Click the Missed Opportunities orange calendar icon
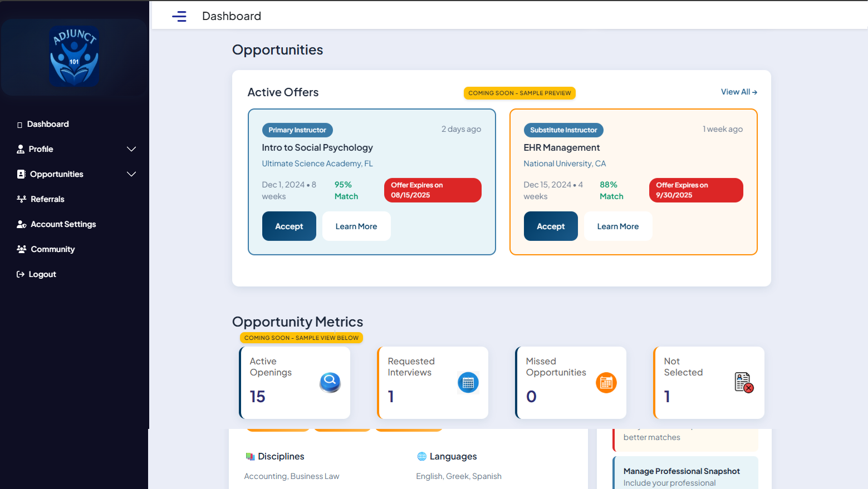The height and width of the screenshot is (489, 868). click(x=606, y=383)
